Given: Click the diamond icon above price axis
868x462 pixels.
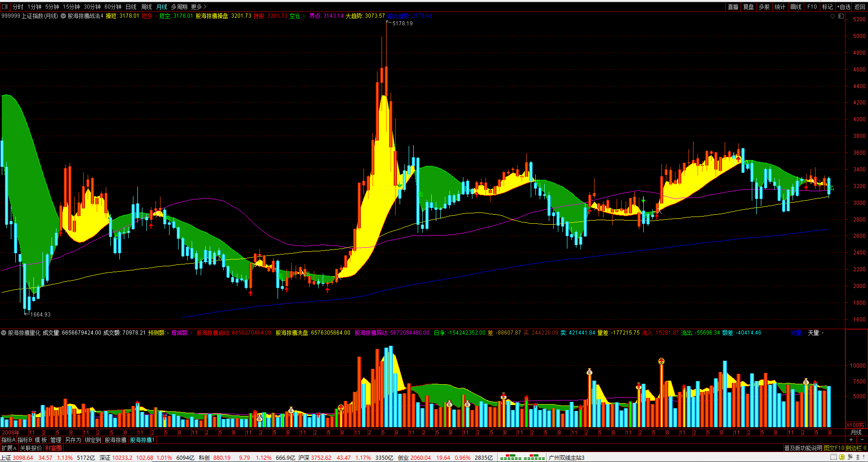Looking at the screenshot, I should coord(833,16).
